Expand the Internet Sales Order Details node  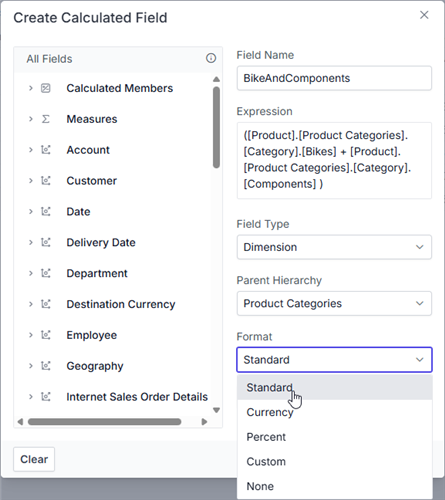[x=31, y=397]
